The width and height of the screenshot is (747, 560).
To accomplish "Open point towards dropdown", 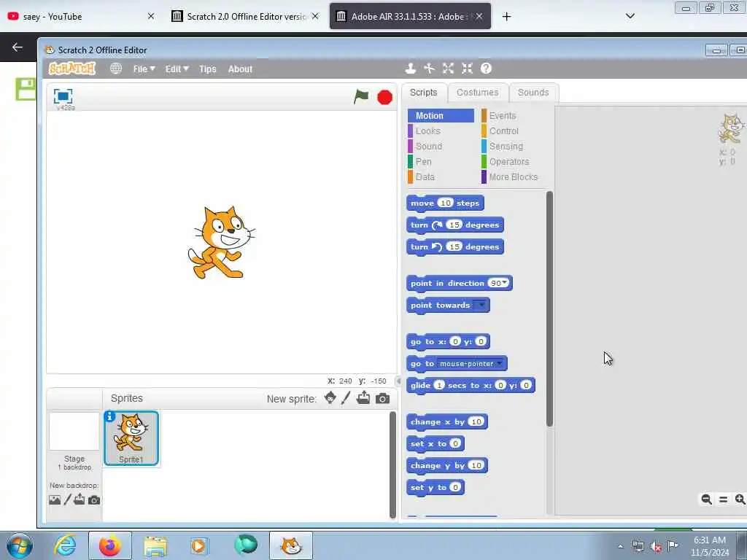I will coord(481,305).
